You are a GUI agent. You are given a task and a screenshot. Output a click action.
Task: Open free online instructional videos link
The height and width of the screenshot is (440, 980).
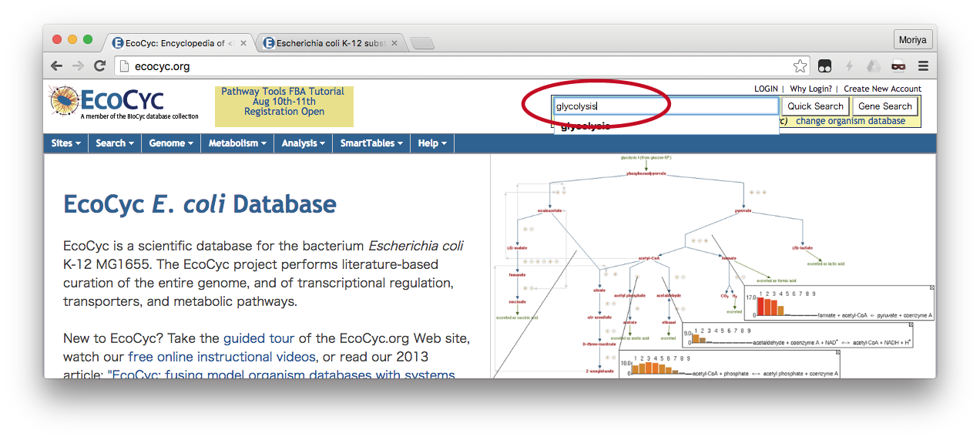(x=222, y=357)
